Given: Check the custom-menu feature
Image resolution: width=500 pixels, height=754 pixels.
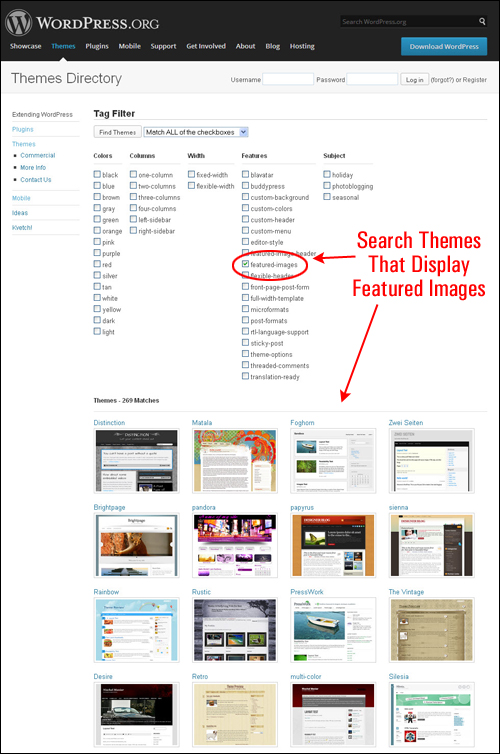Looking at the screenshot, I should [x=245, y=230].
